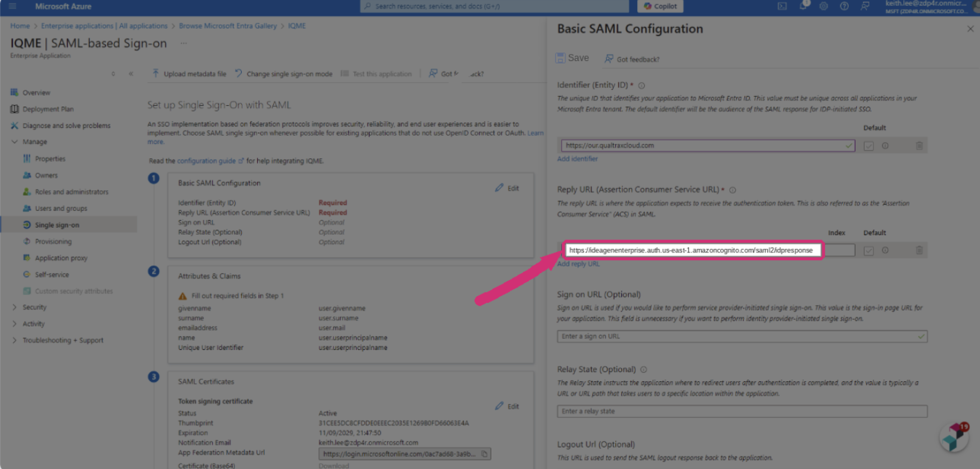Expand the Security section

click(x=35, y=307)
